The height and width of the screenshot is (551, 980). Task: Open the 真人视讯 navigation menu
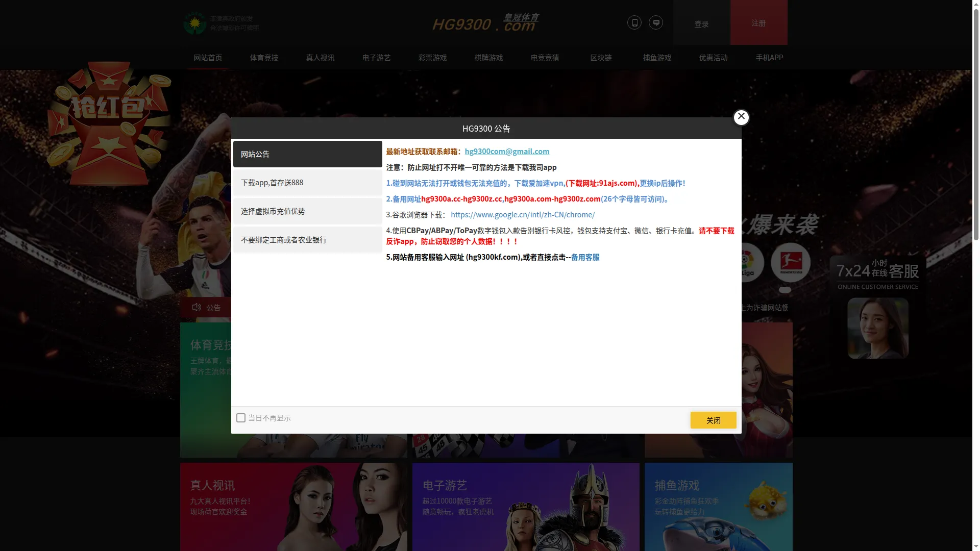tap(320, 58)
